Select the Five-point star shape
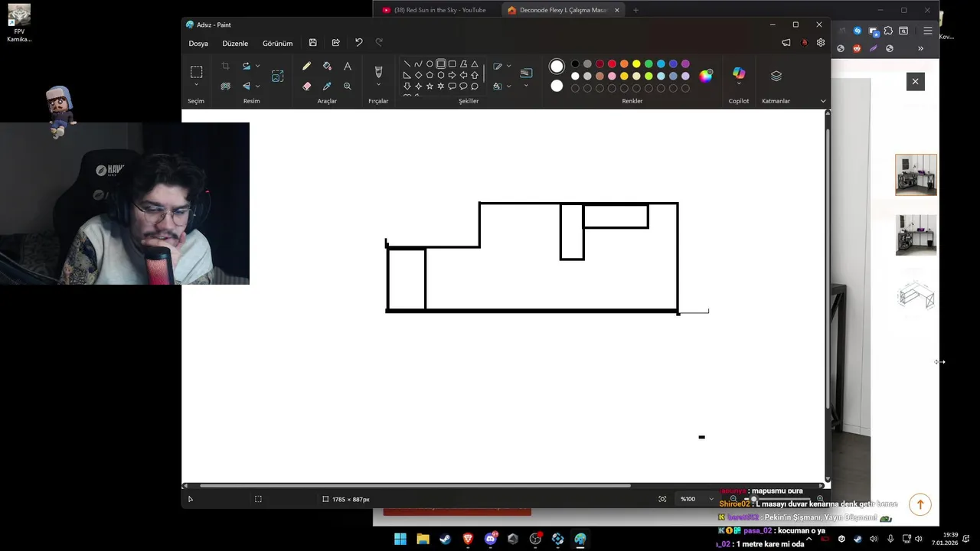The image size is (980, 551). click(x=430, y=86)
